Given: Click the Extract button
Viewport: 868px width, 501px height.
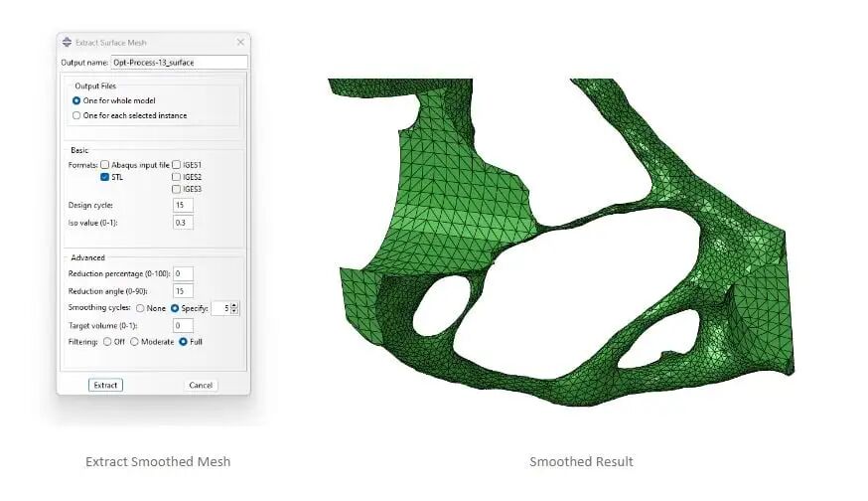Looking at the screenshot, I should tap(105, 385).
